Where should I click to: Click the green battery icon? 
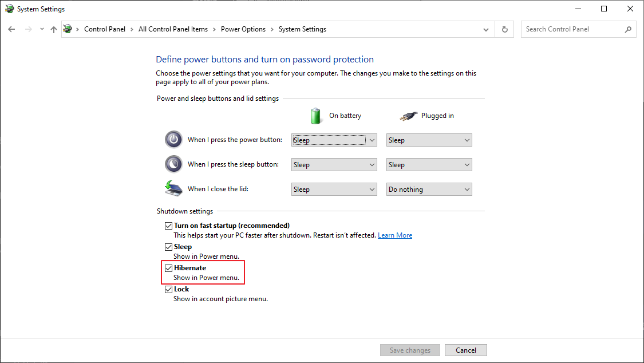pyautogui.click(x=315, y=116)
